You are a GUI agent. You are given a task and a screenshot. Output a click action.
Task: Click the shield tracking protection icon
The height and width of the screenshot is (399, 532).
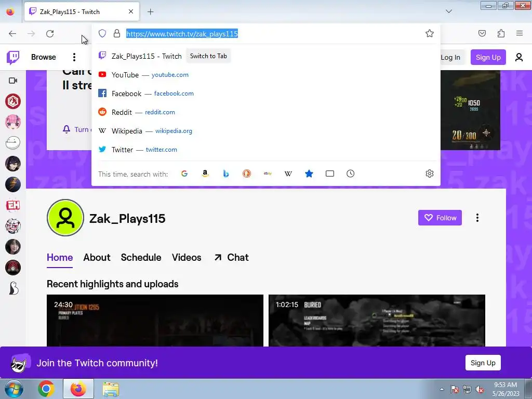(102, 33)
